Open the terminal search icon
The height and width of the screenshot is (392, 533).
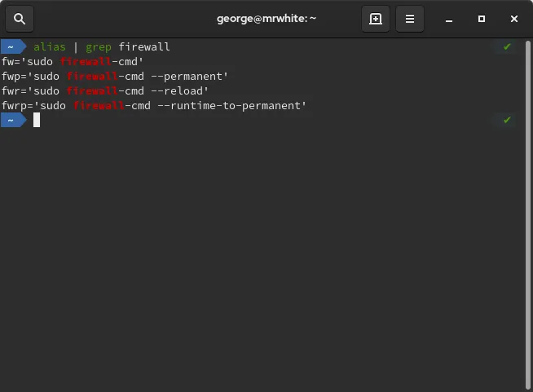click(20, 19)
